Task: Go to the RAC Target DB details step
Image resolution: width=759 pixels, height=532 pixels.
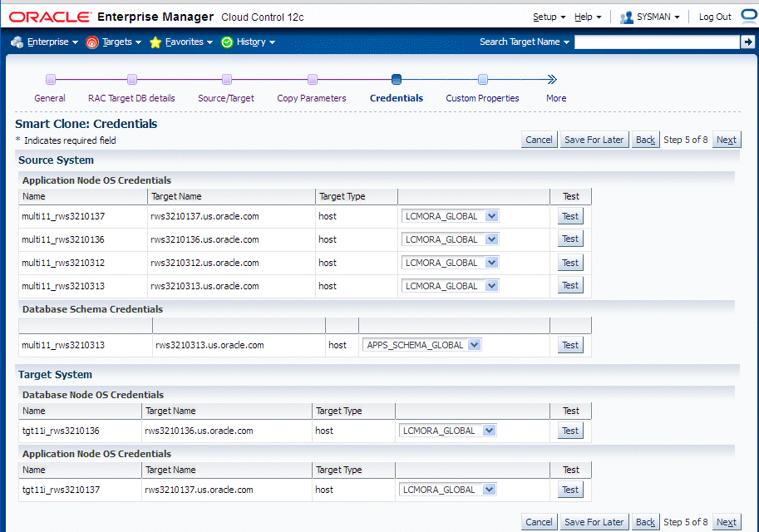Action: pyautogui.click(x=131, y=98)
